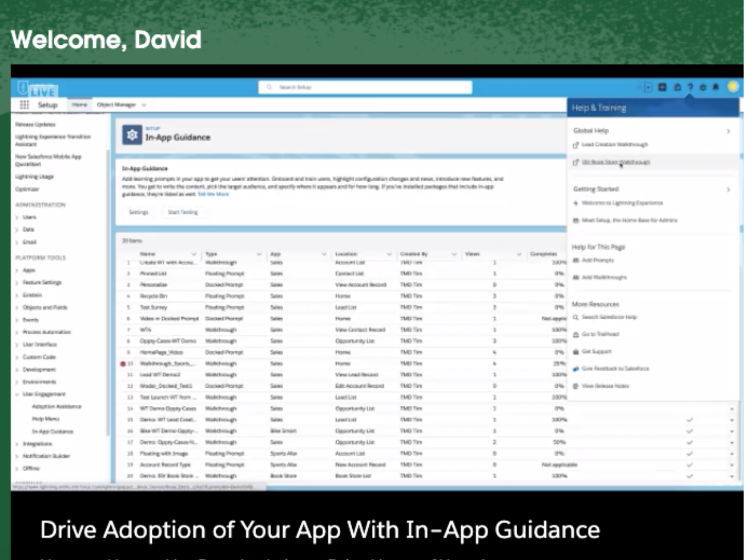Open Lead Creation Walkthrough link
Screen dimensions: 746x560
pyautogui.click(x=615, y=145)
